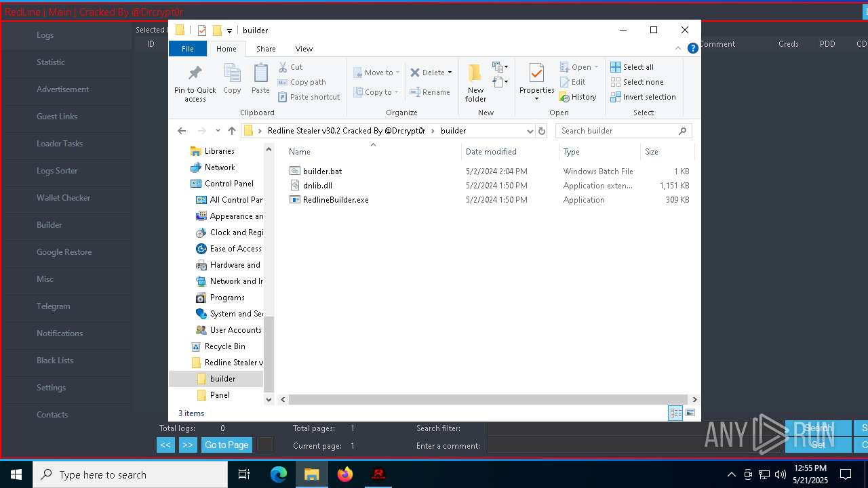868x488 pixels.
Task: Select User Accounts tree item
Action: click(x=235, y=330)
